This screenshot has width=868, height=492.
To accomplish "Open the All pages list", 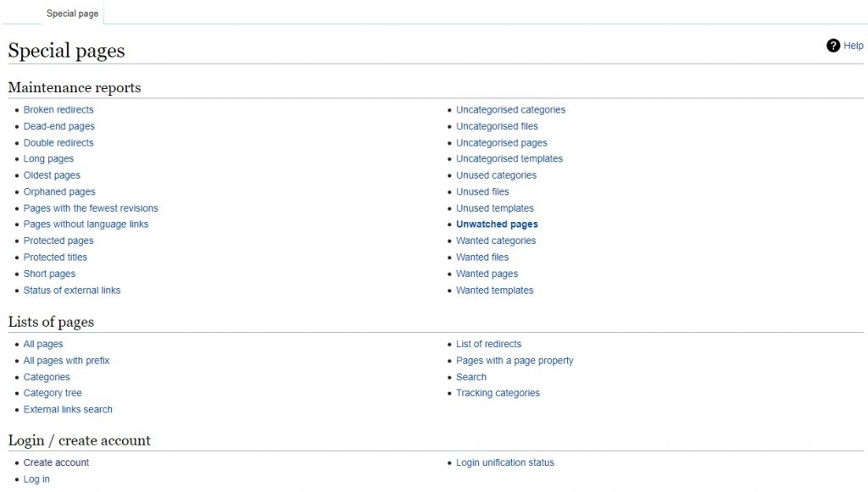I will [43, 344].
